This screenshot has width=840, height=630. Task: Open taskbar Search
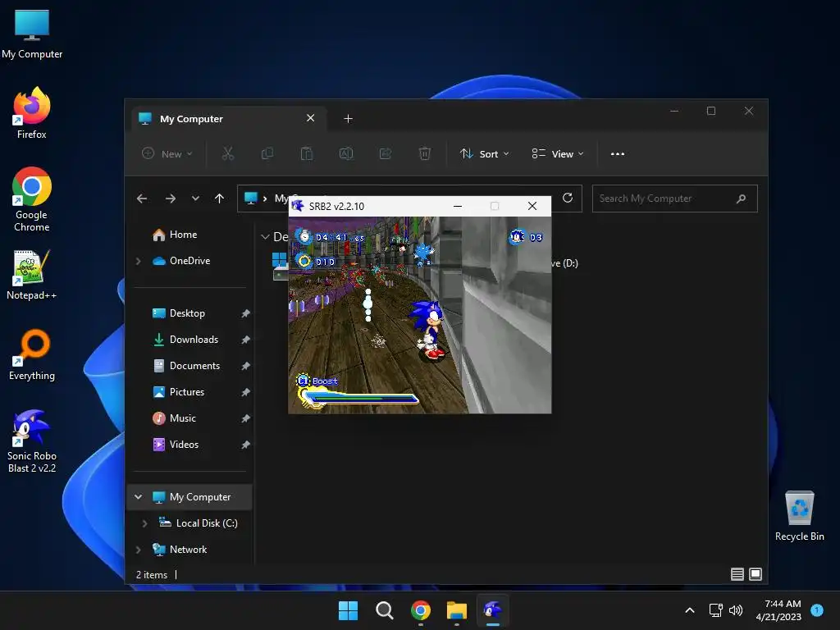(384, 610)
